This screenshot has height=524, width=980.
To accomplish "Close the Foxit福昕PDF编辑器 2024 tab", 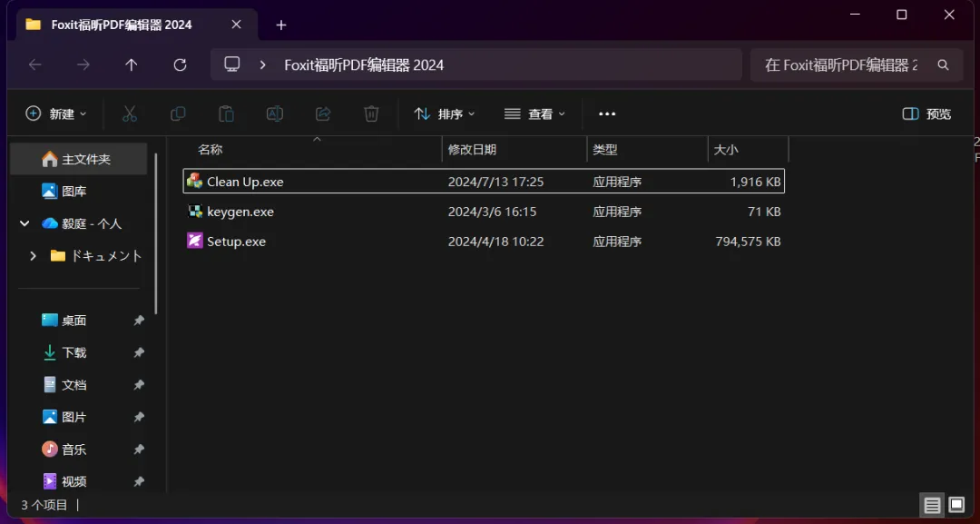I will (x=236, y=25).
